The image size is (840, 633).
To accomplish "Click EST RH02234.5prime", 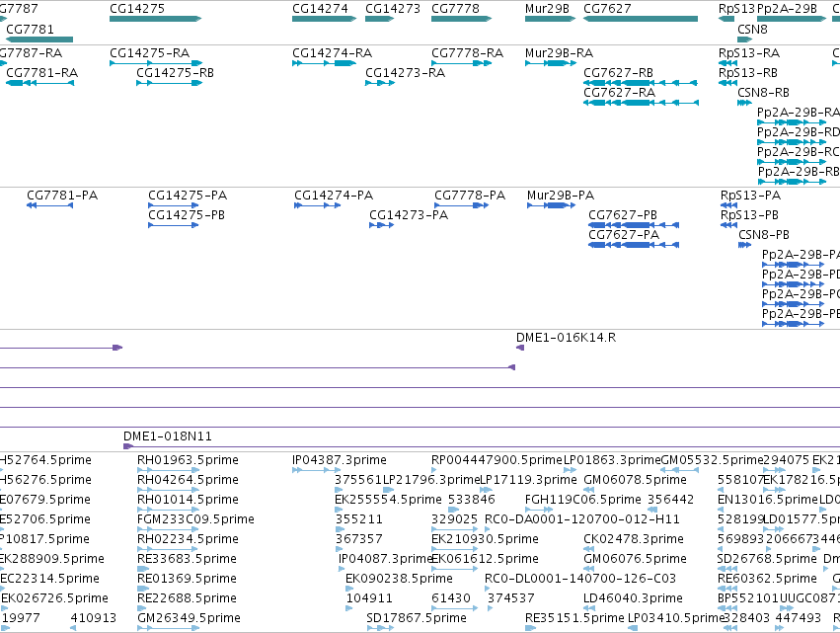I will click(x=188, y=538).
